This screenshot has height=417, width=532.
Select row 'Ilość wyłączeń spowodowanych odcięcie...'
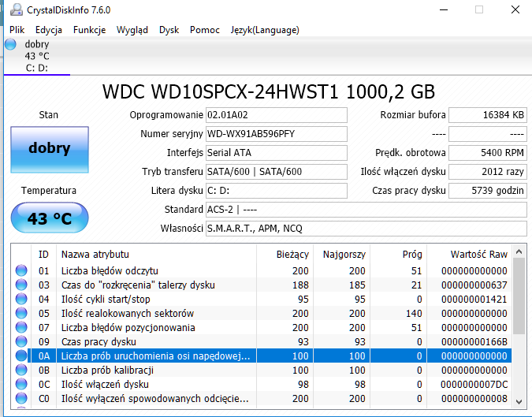261,398
